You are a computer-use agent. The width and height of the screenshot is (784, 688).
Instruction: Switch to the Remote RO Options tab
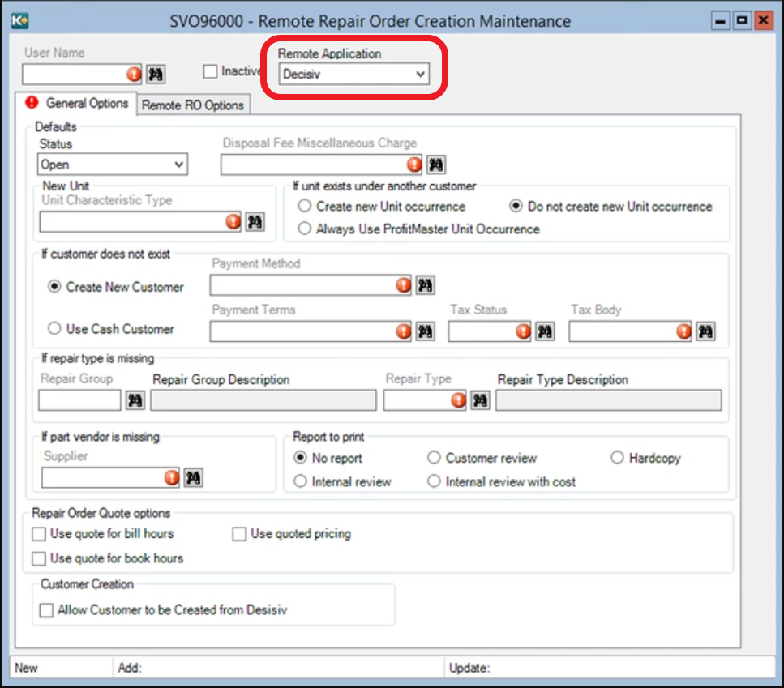pos(193,105)
